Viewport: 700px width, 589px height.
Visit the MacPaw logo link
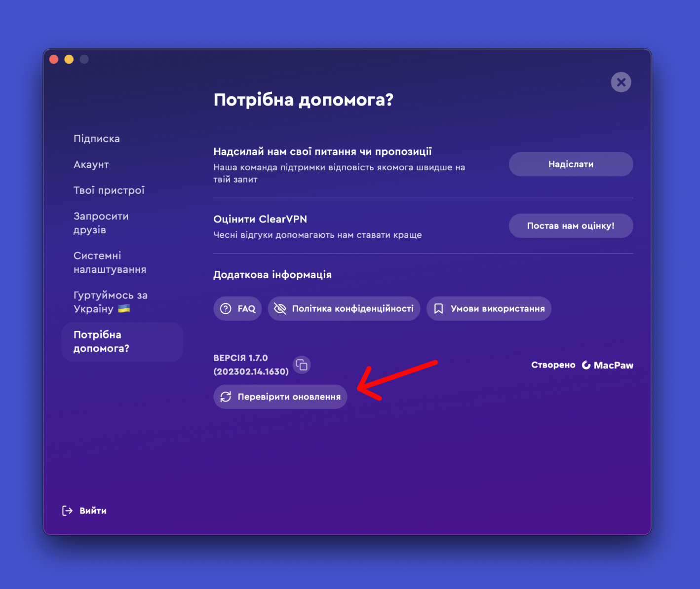[607, 365]
